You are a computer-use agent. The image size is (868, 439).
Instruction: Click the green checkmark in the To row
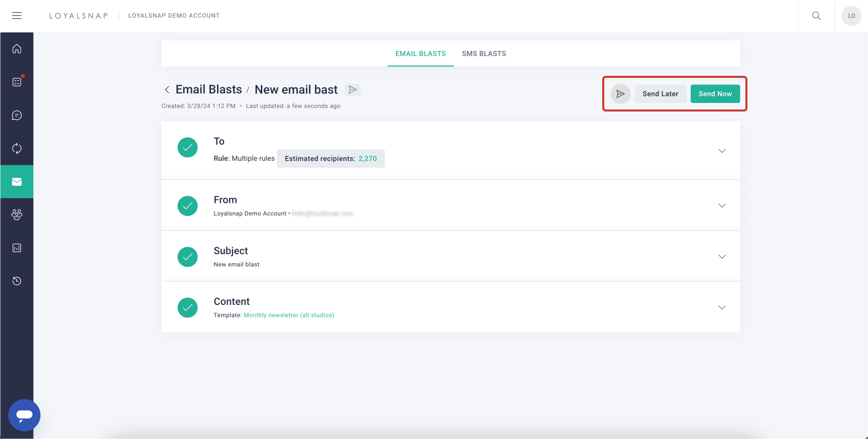(x=187, y=148)
